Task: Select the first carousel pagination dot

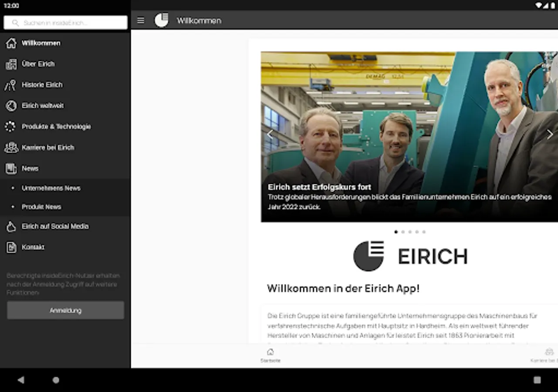Action: 396,232
